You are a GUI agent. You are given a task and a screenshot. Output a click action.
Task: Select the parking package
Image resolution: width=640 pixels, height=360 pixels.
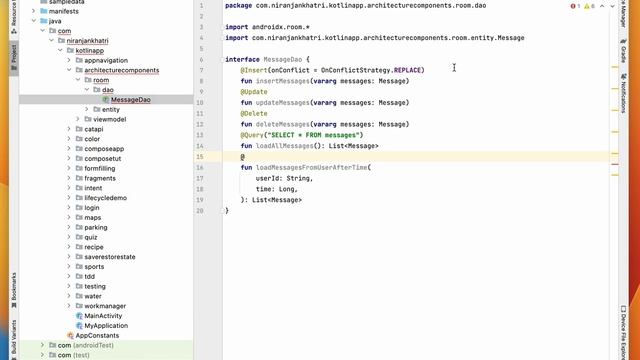pyautogui.click(x=96, y=227)
